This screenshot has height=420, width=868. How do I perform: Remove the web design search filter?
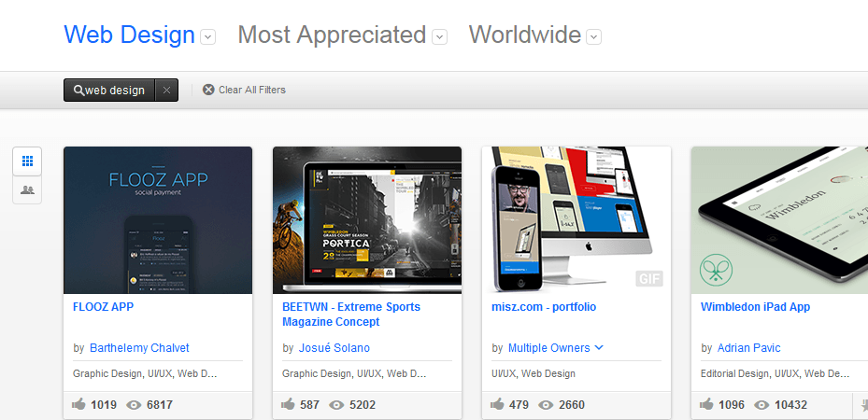tap(166, 91)
